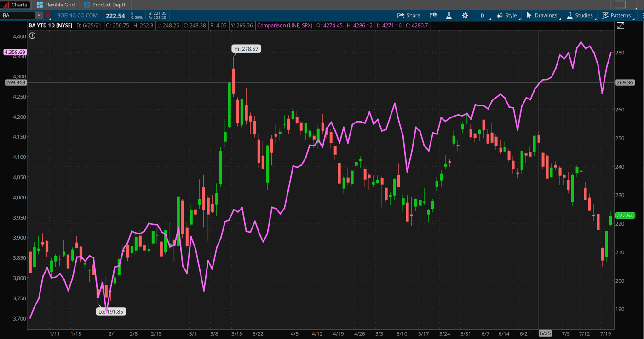Click the O: 250.75 open readout
The height and width of the screenshot is (339, 644).
[x=118, y=25]
